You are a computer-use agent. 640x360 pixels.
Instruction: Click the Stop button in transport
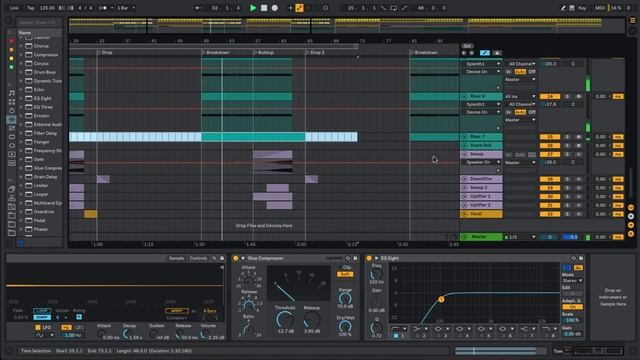264,8
